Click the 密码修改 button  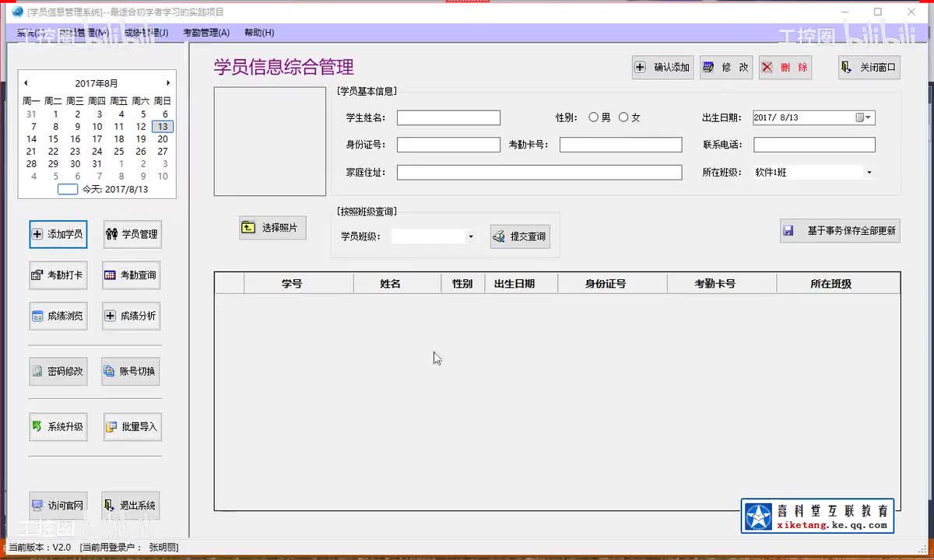pyautogui.click(x=58, y=372)
